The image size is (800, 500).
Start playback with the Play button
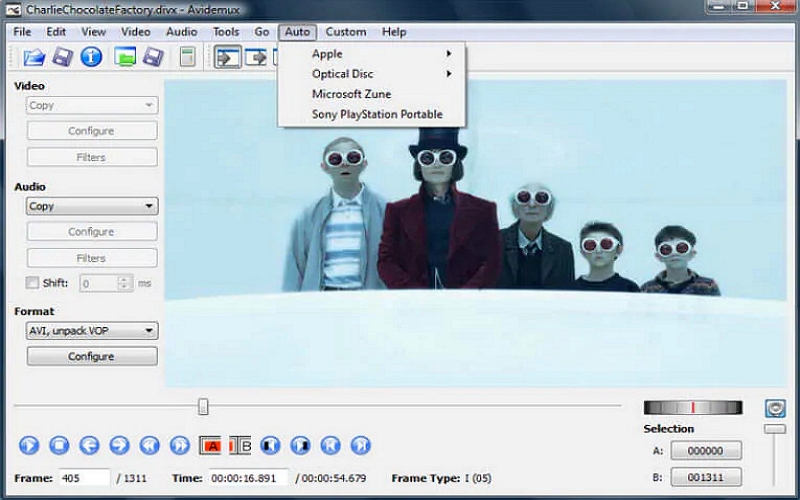(29, 445)
